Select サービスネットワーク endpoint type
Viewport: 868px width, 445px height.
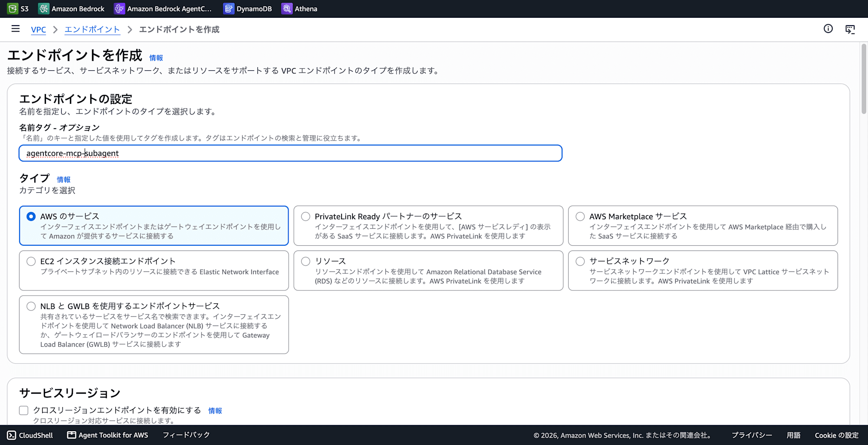580,261
